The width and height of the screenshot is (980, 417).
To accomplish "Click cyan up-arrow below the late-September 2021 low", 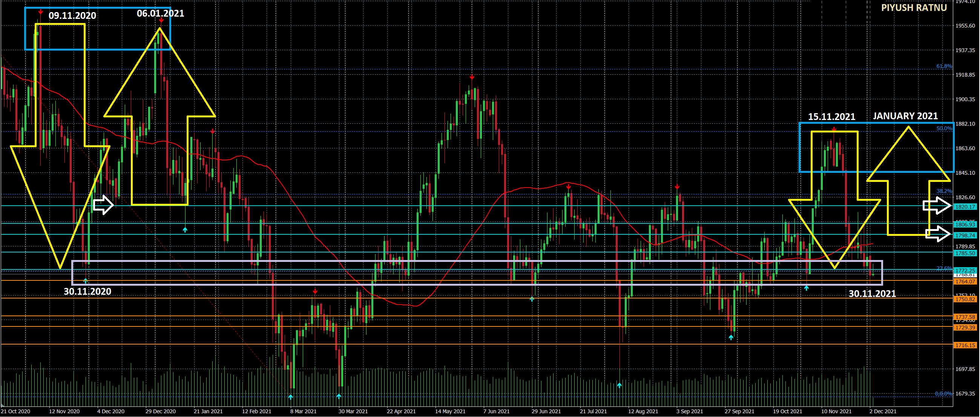I will coord(731,337).
